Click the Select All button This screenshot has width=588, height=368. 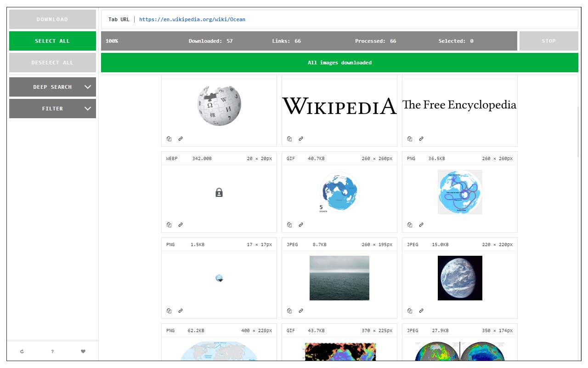[x=52, y=41]
